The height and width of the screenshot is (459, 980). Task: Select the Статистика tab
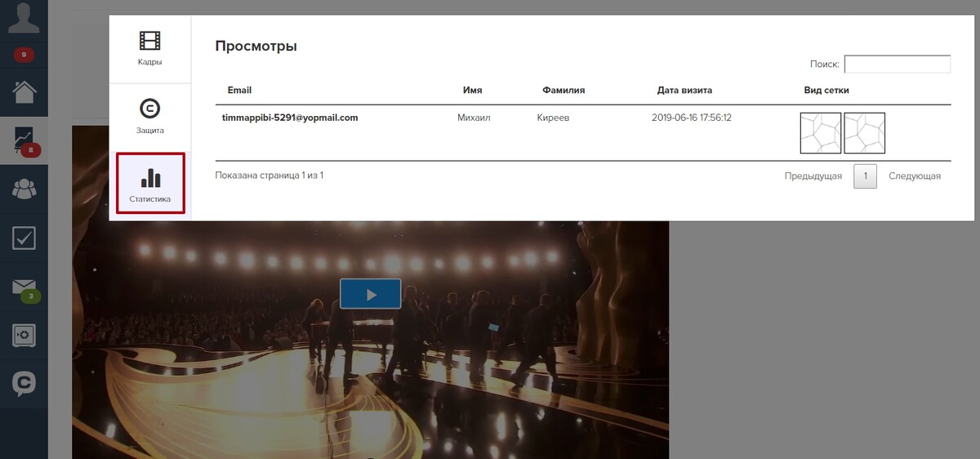pos(150,184)
